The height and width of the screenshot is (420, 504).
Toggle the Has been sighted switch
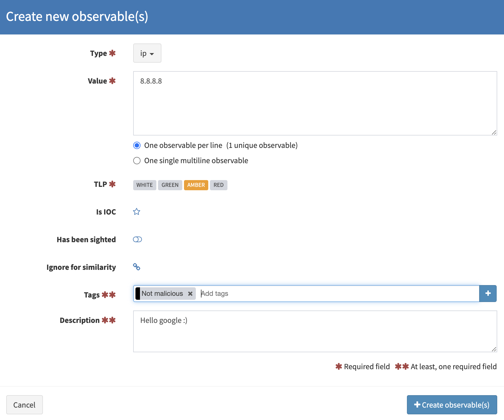coord(137,239)
